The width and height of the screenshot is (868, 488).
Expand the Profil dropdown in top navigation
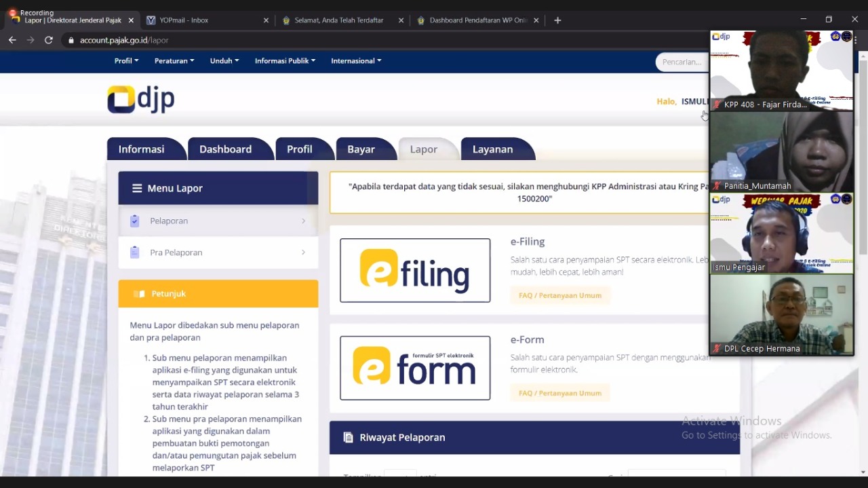click(x=126, y=60)
